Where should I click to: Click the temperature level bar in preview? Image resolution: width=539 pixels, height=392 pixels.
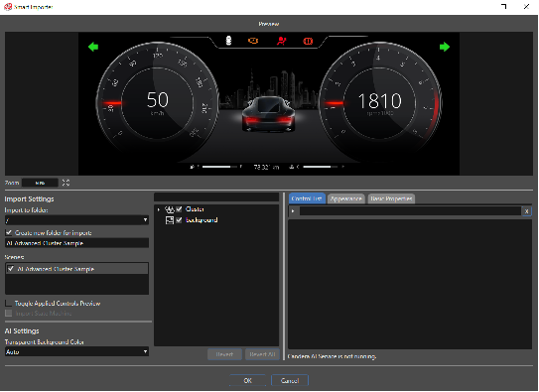[x=320, y=167]
